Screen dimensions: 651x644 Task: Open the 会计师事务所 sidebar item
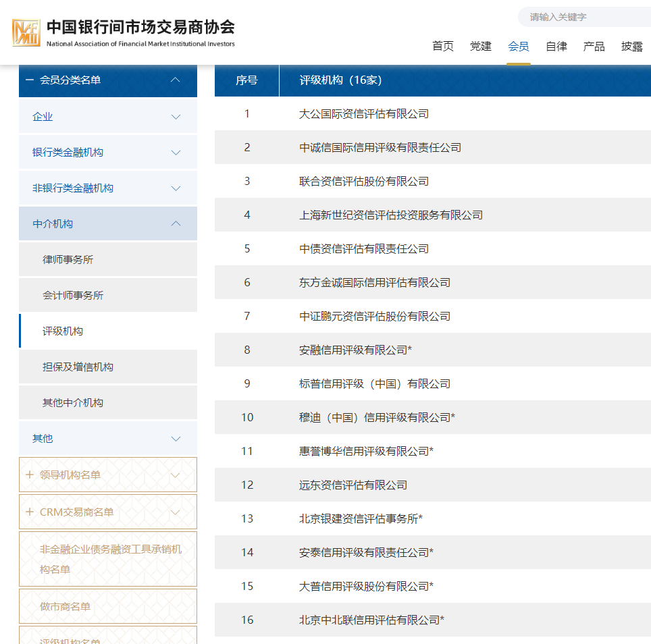(x=108, y=295)
